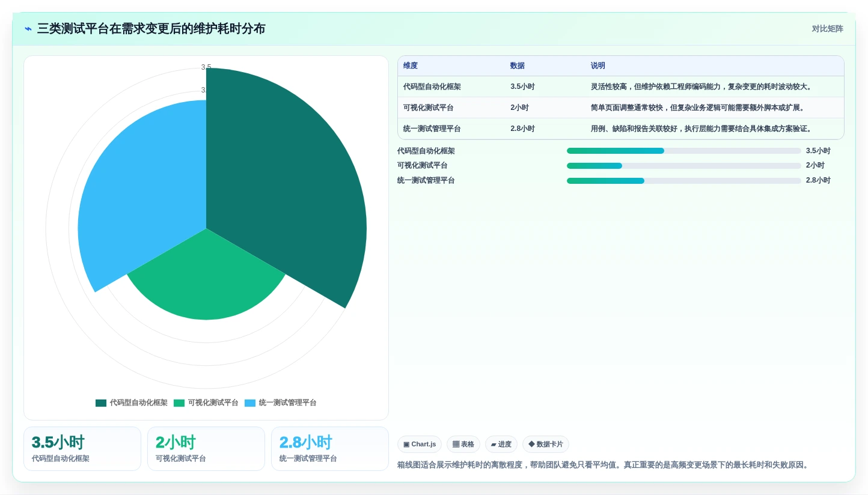Click the description starting with 简单页面调整
The height and width of the screenshot is (495, 868).
coord(698,108)
